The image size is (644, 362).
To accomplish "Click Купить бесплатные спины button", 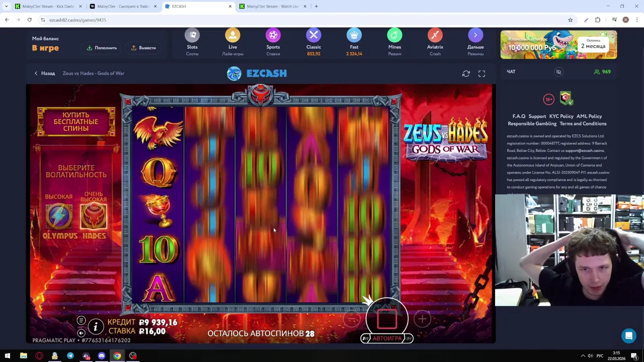I will coord(76,121).
